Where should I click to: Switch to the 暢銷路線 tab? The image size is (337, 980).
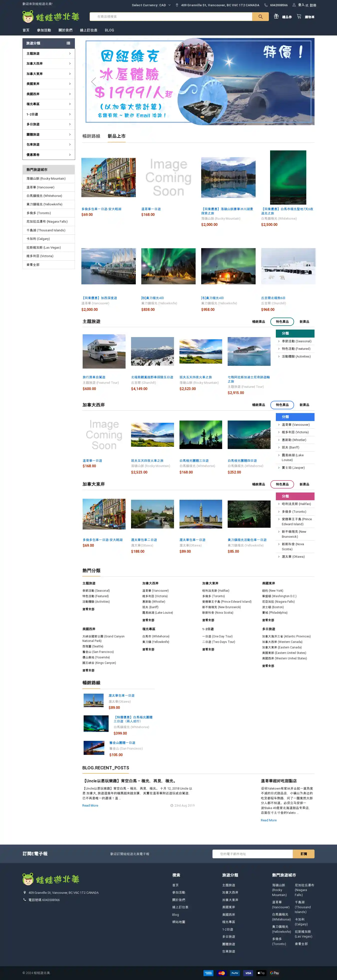pyautogui.click(x=91, y=136)
